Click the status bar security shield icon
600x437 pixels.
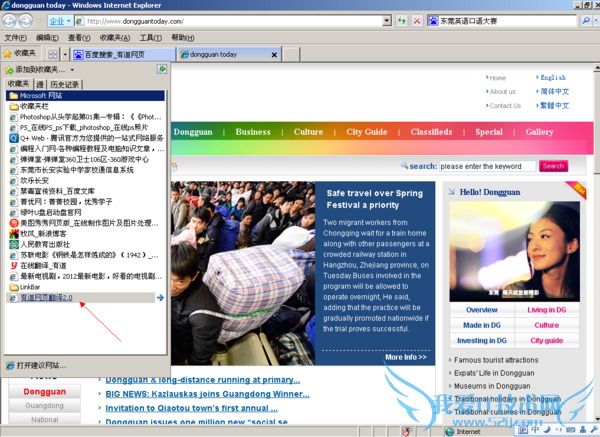pyautogui.click(x=407, y=432)
